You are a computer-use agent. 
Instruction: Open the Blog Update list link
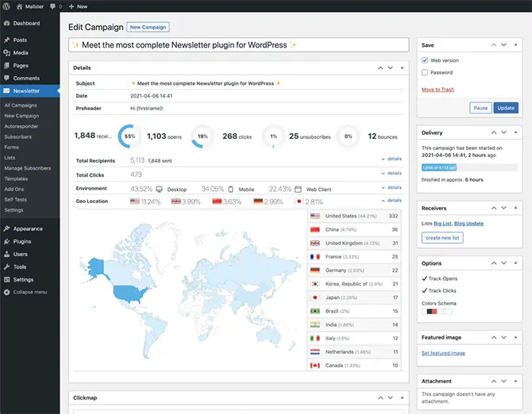tap(468, 224)
